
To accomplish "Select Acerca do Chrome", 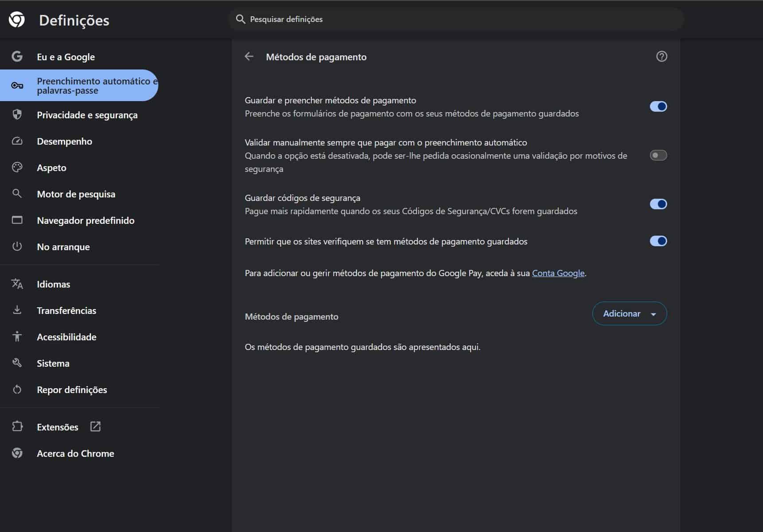I will [x=75, y=453].
